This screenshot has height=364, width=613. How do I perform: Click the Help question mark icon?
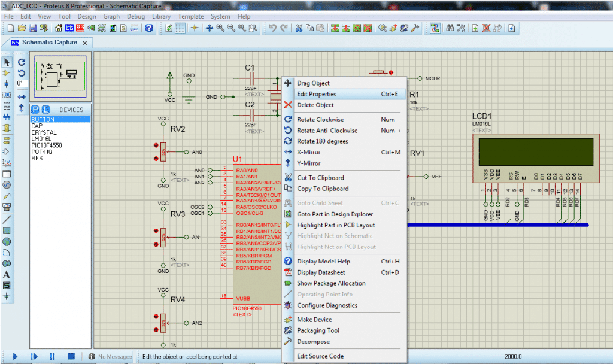point(149,28)
